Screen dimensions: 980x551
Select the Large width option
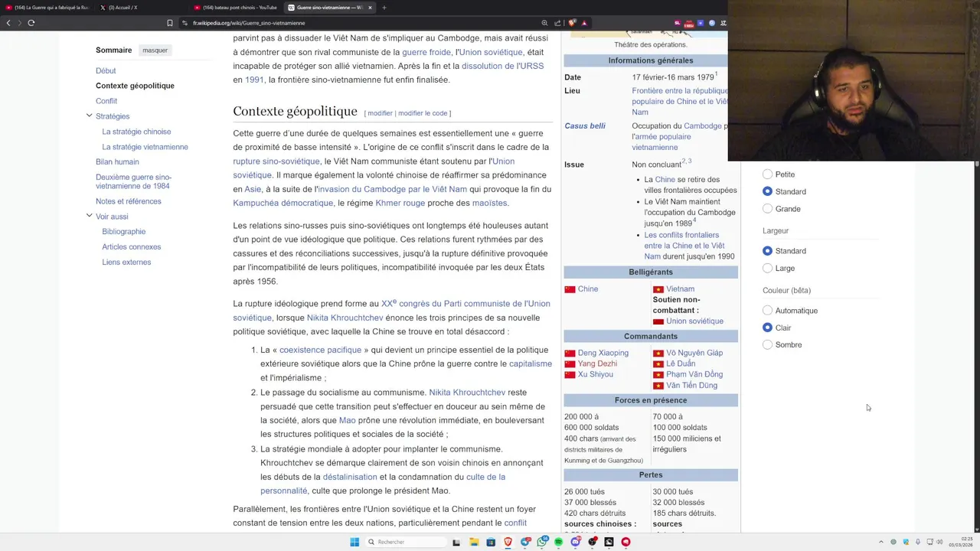pos(767,268)
